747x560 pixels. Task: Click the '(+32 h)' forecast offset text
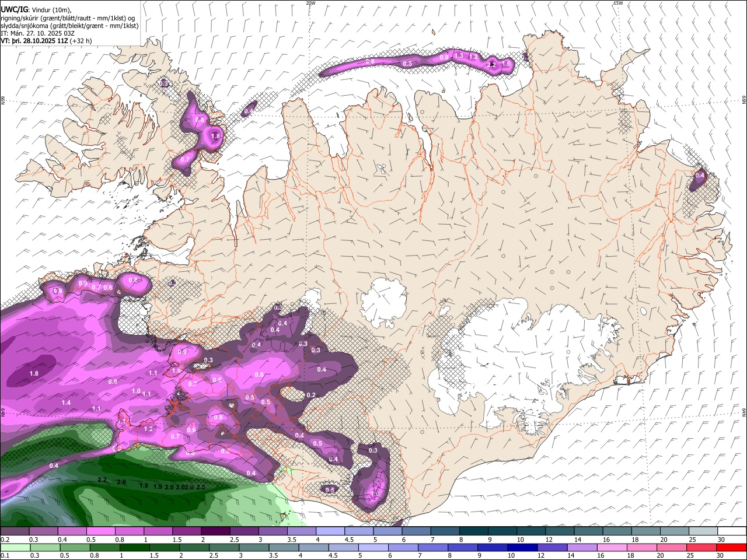tap(81, 41)
